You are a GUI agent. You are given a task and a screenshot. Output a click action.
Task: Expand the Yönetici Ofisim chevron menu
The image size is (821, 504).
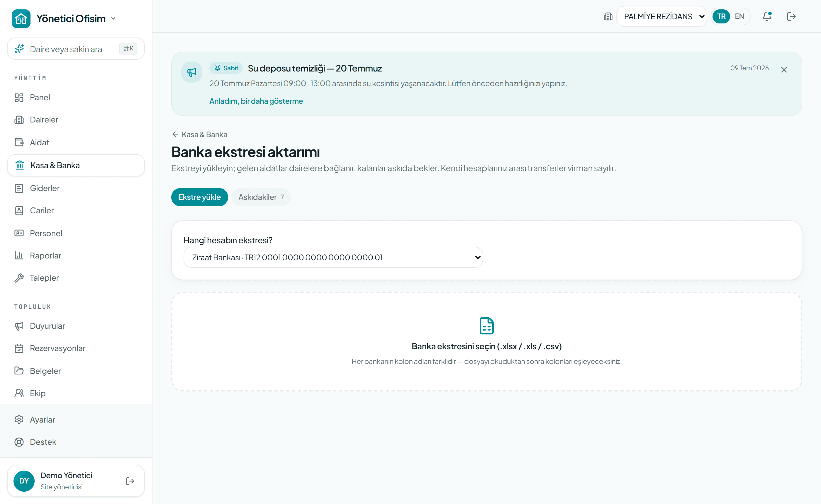(x=113, y=19)
